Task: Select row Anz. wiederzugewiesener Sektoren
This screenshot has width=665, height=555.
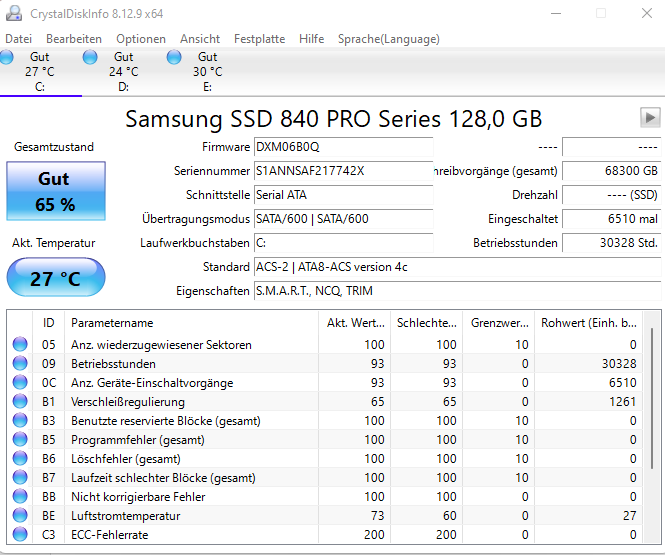Action: (325, 344)
